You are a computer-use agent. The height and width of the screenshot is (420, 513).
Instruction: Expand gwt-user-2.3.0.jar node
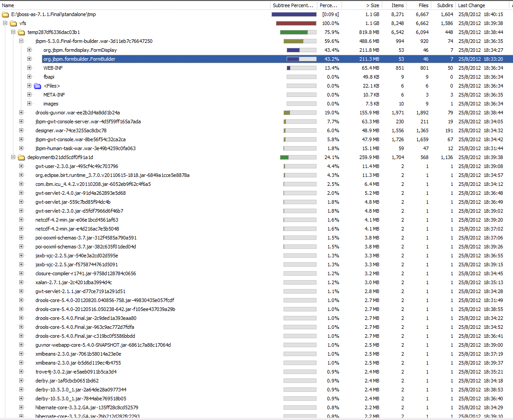(21, 166)
